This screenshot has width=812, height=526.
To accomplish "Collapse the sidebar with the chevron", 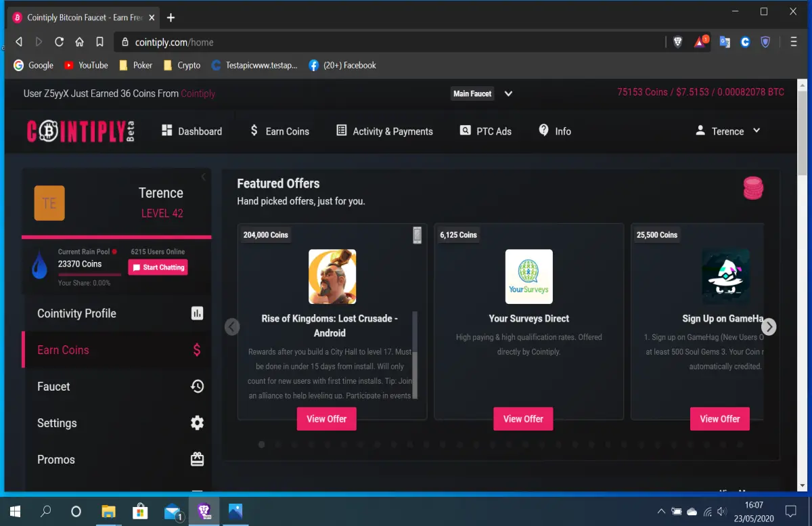I will click(203, 177).
